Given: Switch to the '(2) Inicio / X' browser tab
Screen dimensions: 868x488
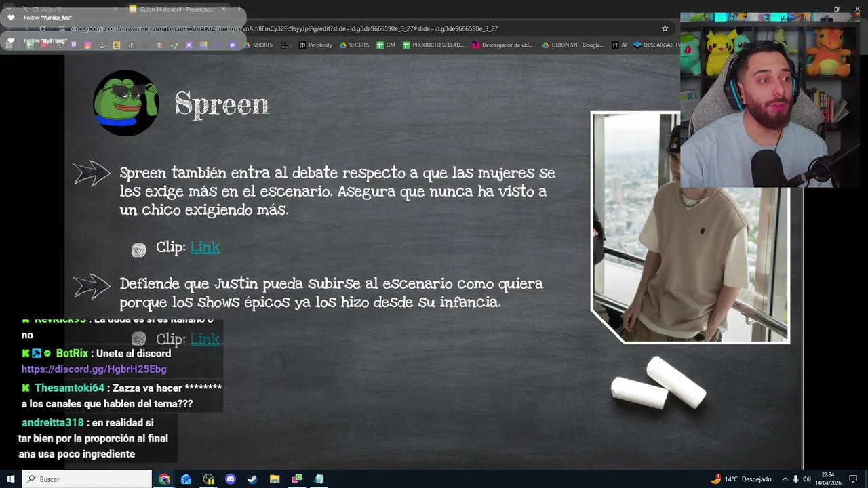Looking at the screenshot, I should click(69, 9).
